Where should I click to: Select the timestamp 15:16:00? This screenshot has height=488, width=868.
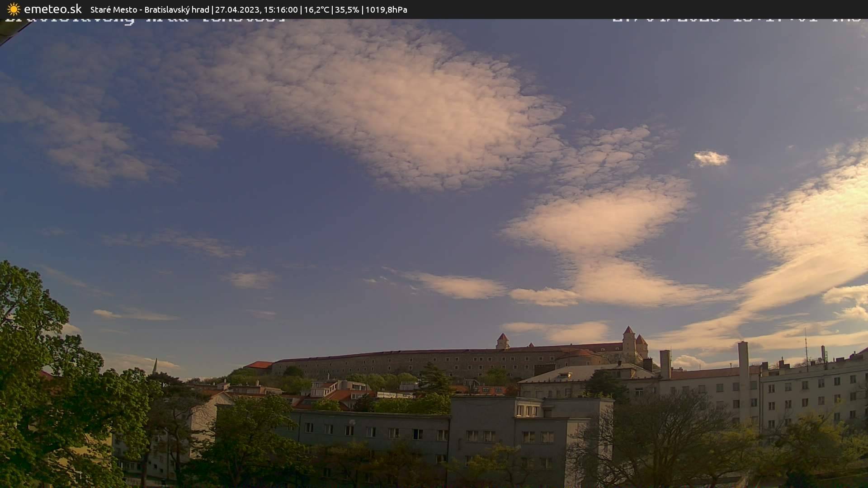click(281, 9)
